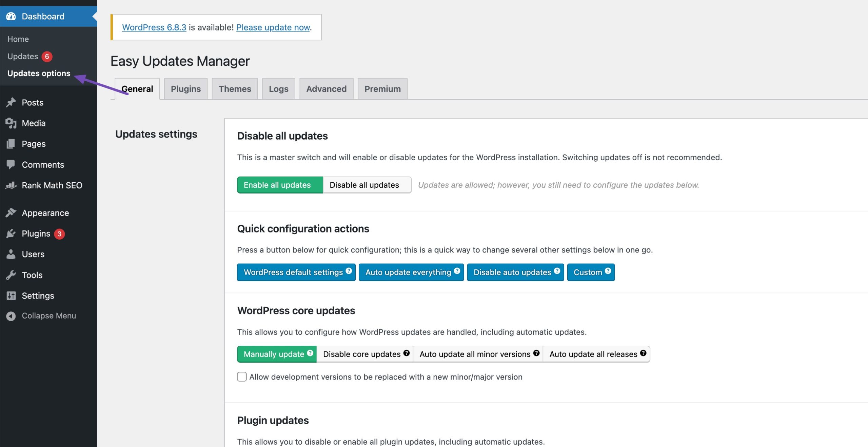Choose Auto update all releases option

click(x=593, y=354)
